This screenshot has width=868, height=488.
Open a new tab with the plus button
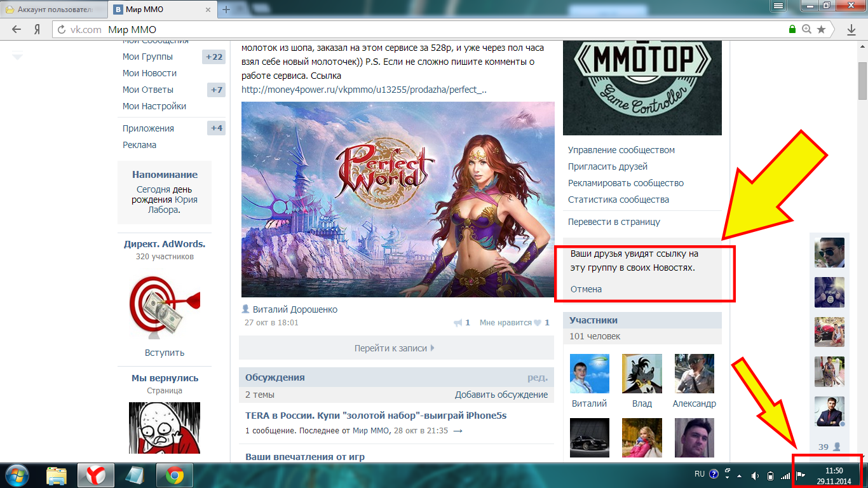click(x=226, y=10)
